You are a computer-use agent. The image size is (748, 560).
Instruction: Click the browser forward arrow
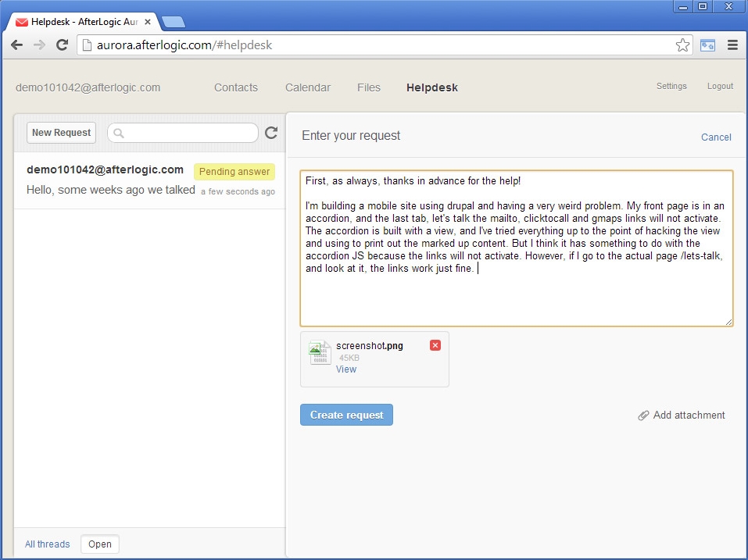[x=39, y=45]
